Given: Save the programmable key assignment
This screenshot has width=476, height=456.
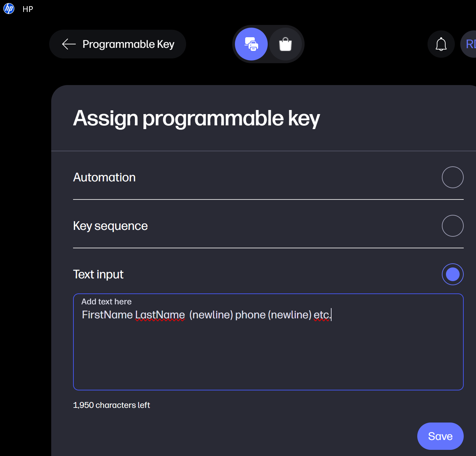Looking at the screenshot, I should tap(440, 436).
